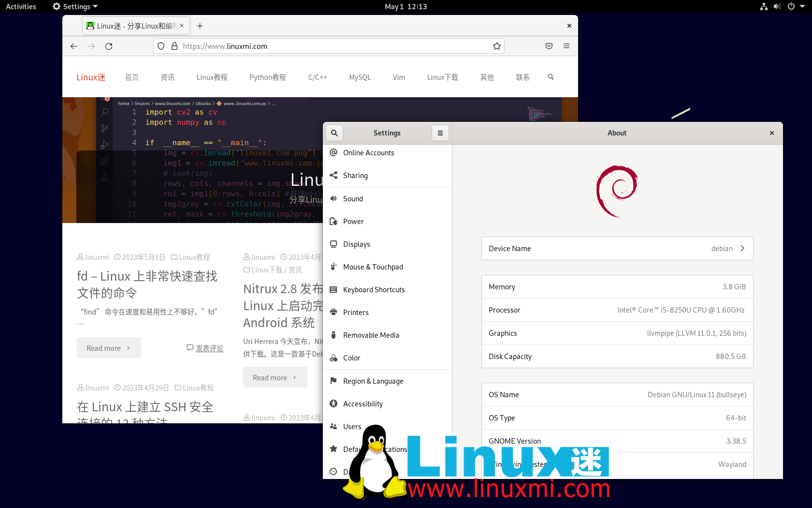This screenshot has height=508, width=812.
Task: Open the Settings app menu dropdown in top bar
Action: pos(75,7)
